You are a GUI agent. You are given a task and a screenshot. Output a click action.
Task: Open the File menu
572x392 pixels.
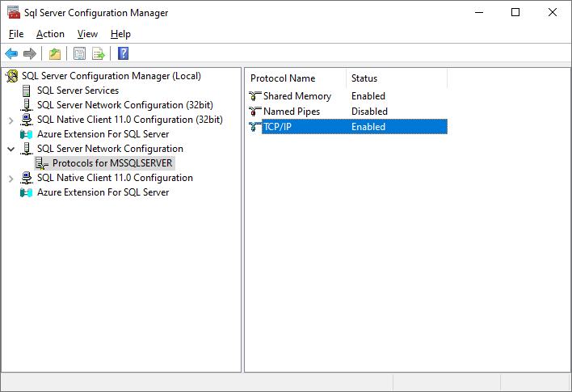coord(16,34)
